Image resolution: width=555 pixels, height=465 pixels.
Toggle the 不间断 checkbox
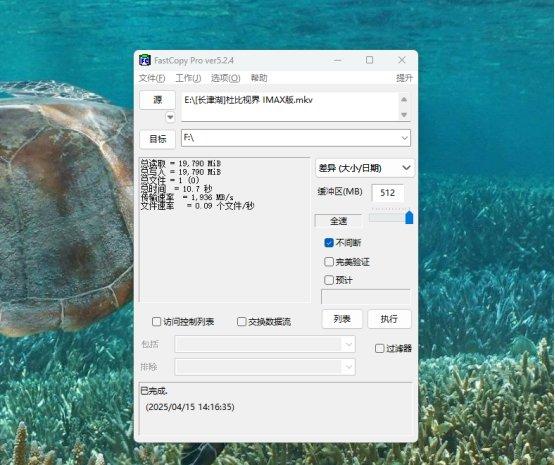click(x=329, y=243)
